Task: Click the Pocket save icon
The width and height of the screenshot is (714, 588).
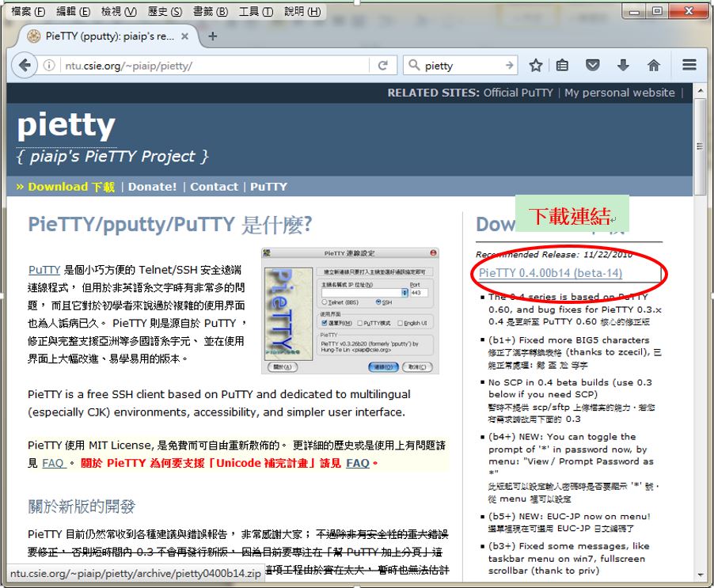Action: [592, 66]
